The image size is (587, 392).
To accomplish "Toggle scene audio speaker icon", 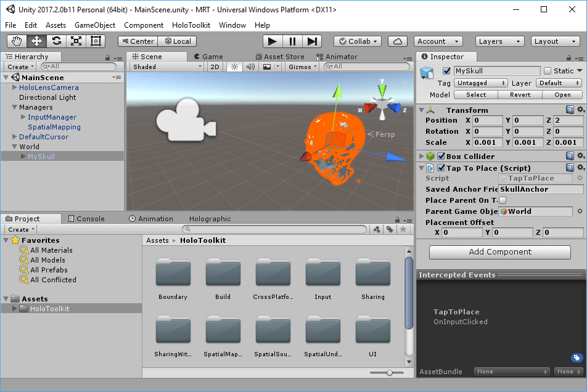I will pyautogui.click(x=250, y=67).
